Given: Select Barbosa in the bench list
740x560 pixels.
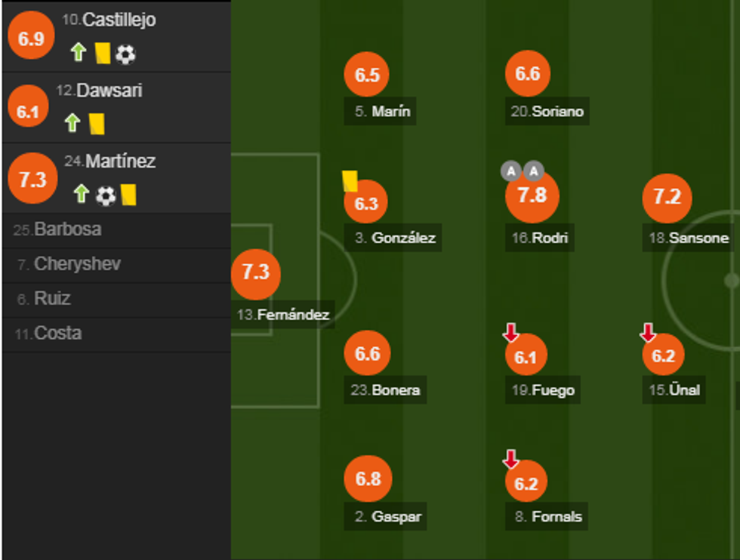Looking at the screenshot, I should point(67,229).
